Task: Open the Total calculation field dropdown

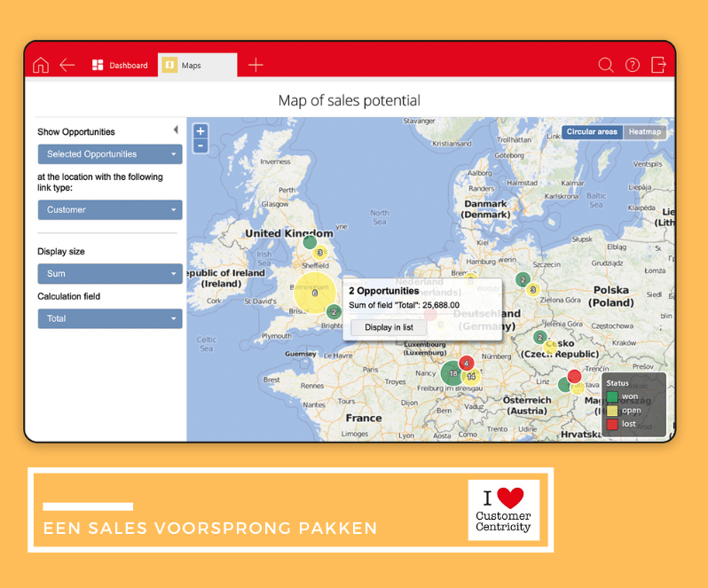Action: click(x=110, y=318)
